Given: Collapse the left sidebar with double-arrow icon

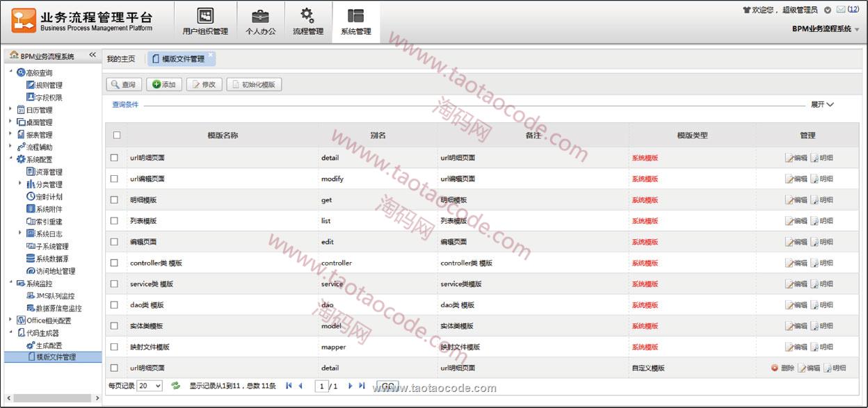Looking at the screenshot, I should point(93,56).
